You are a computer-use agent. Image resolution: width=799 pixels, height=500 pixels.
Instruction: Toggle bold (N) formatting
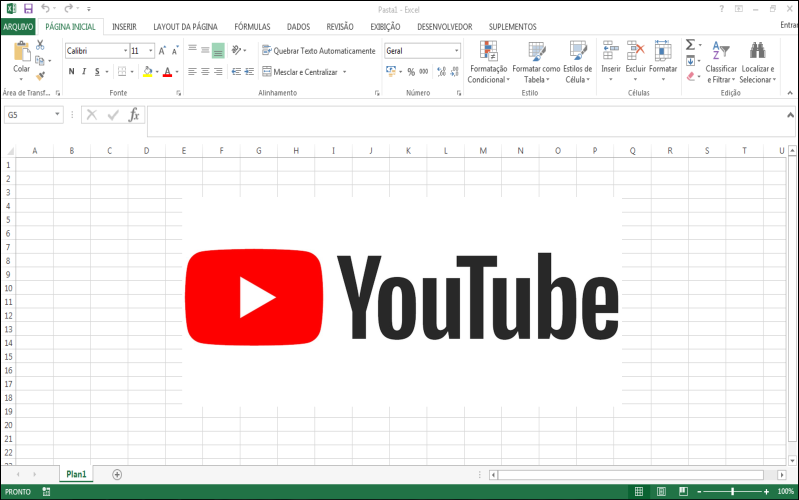click(x=71, y=72)
